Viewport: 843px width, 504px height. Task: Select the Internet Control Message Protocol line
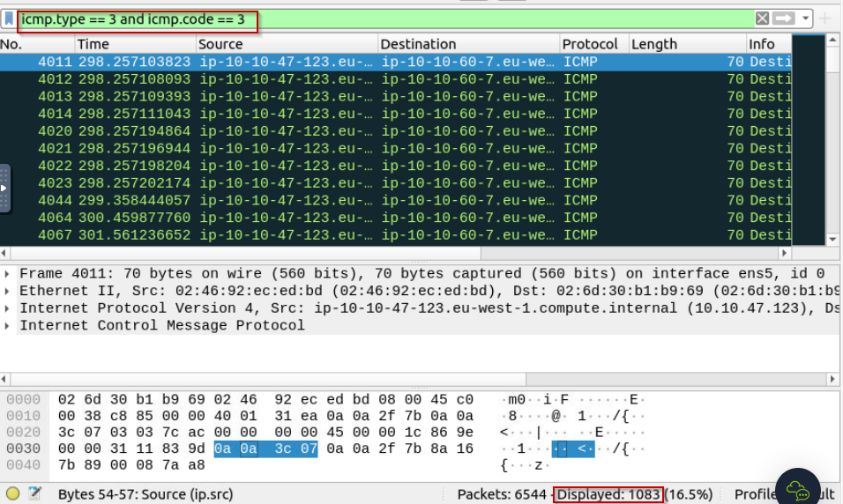coord(162,326)
